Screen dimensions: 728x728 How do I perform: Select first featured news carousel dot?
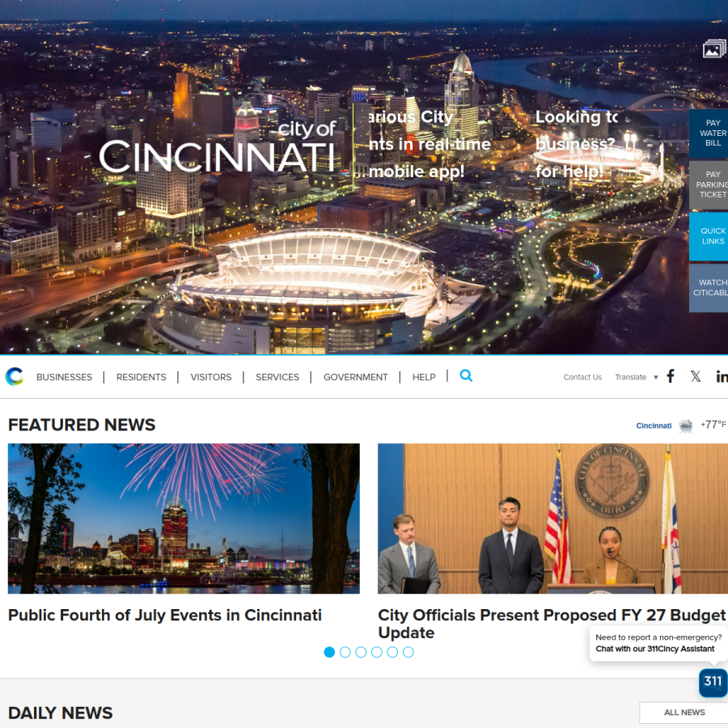329,652
